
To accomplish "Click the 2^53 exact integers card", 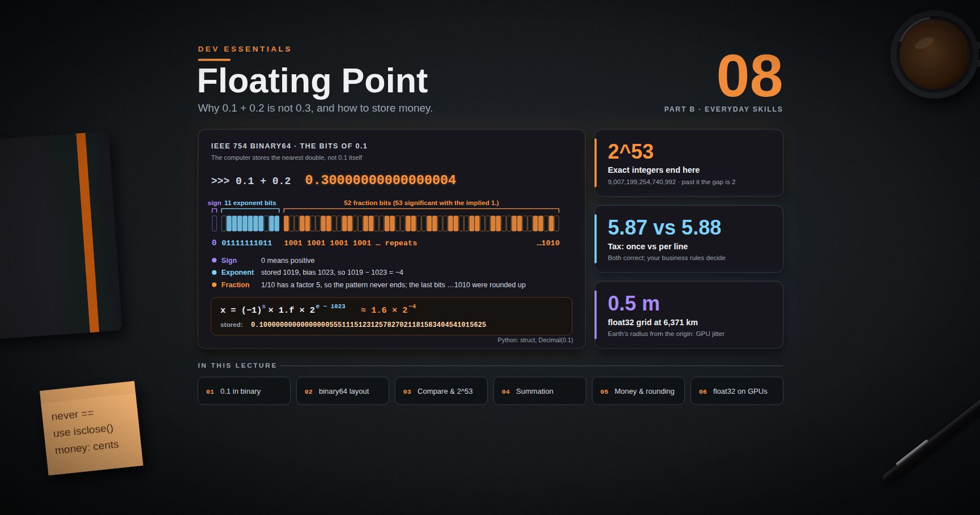I will click(x=689, y=163).
